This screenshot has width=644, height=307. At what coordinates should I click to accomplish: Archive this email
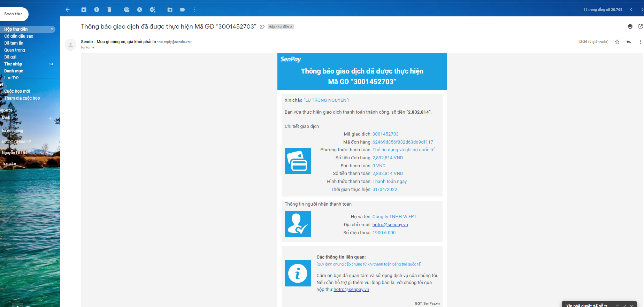click(x=84, y=10)
